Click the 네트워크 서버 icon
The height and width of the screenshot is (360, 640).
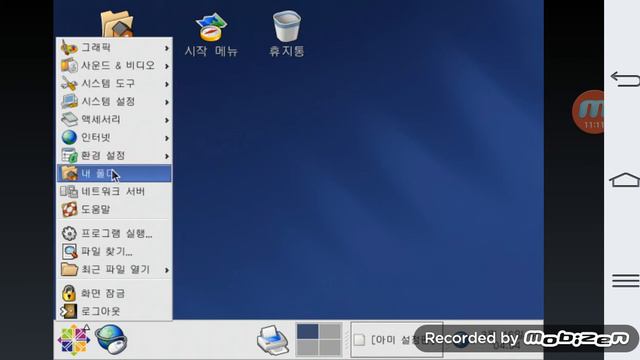(x=69, y=191)
